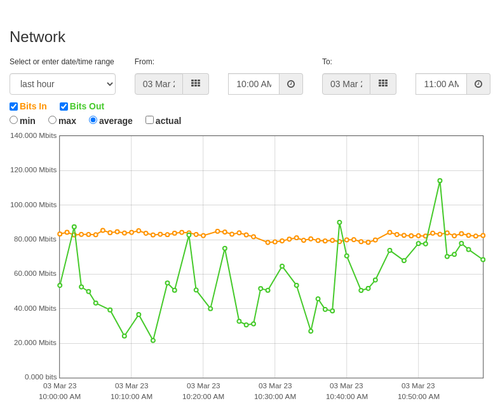Click the Network heading
This screenshot has width=500, height=403.
[37, 37]
